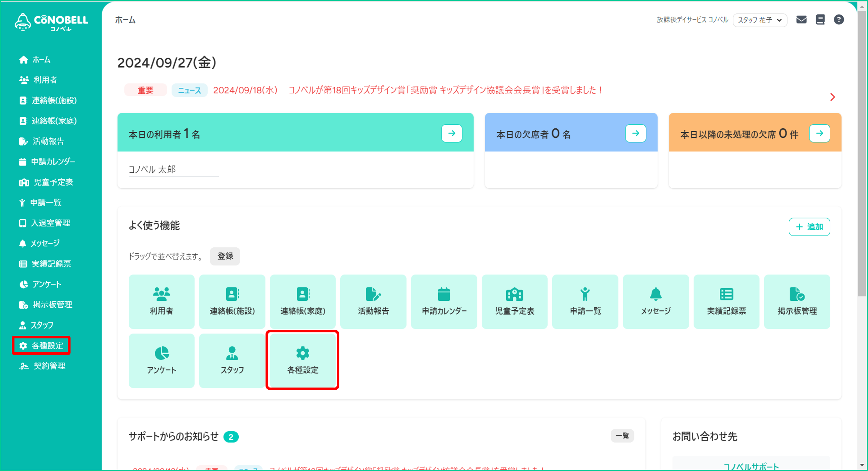Select 利用者 in the sidebar
The image size is (868, 471).
pyautogui.click(x=38, y=80)
